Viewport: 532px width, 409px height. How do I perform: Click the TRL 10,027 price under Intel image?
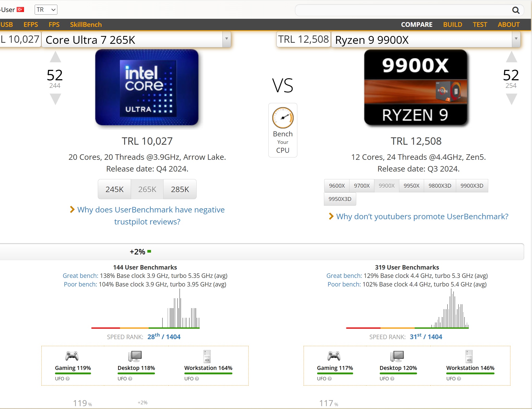tap(147, 141)
